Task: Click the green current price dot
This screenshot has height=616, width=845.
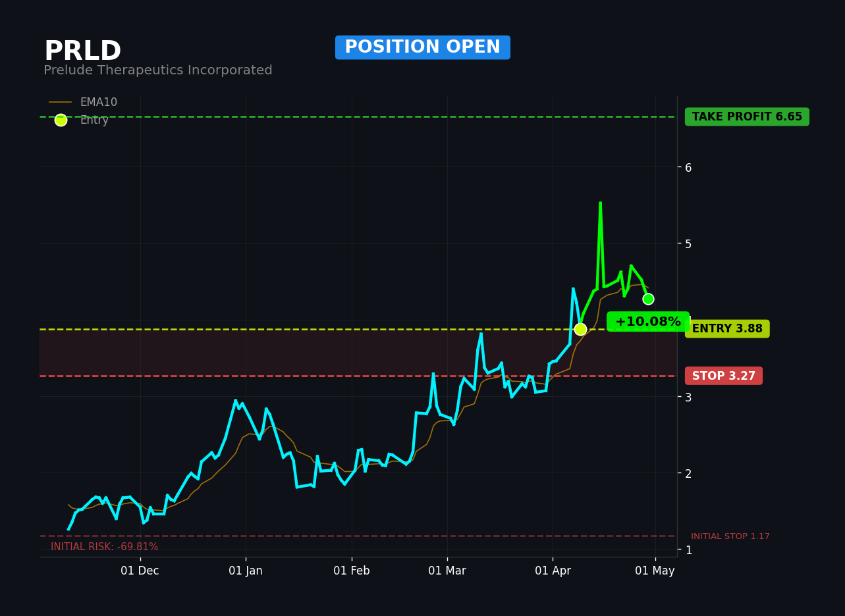Action: click(x=648, y=299)
